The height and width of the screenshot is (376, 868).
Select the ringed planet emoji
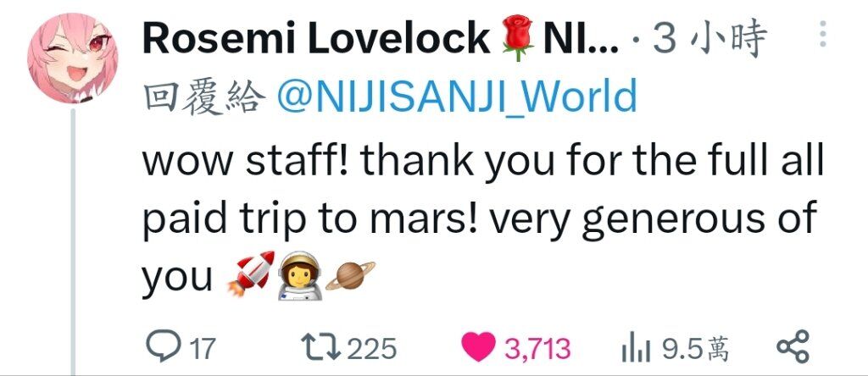point(350,275)
